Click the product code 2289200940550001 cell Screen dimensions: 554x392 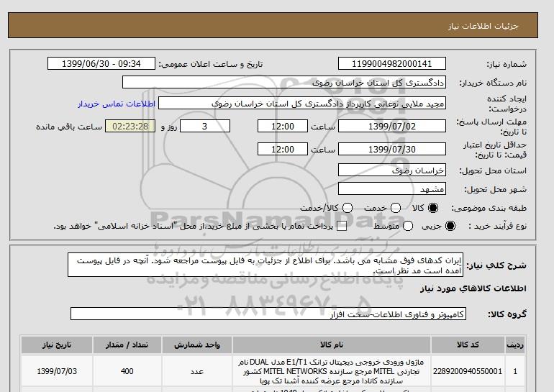468,371
